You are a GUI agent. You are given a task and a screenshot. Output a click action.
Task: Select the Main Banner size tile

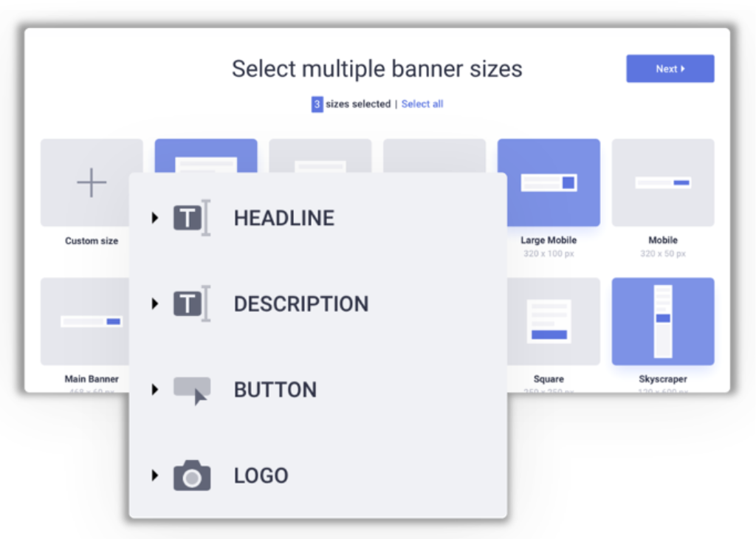[x=85, y=321]
